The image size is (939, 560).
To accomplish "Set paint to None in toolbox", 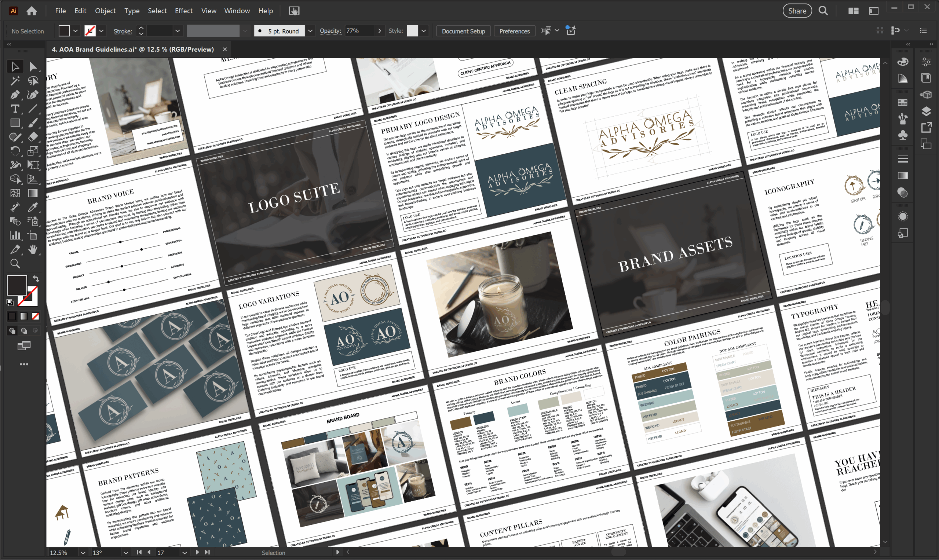I will click(36, 316).
